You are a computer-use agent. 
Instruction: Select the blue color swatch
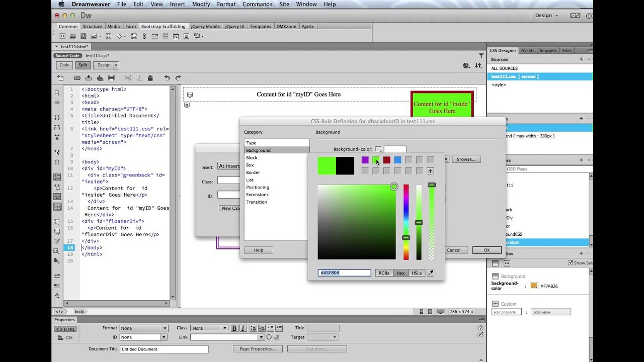pyautogui.click(x=397, y=160)
